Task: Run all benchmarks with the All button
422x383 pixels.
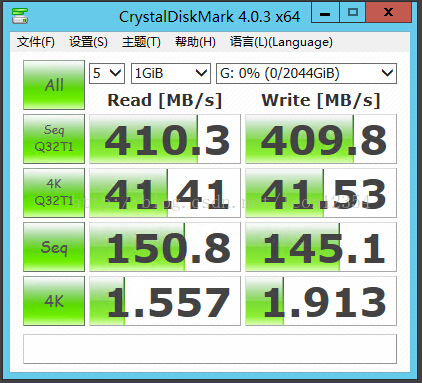Action: tap(54, 85)
